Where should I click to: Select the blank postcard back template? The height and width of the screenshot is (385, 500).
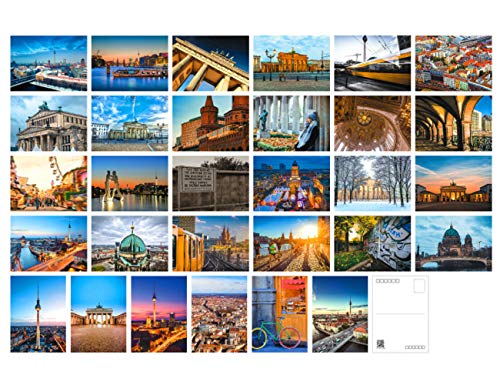[400, 314]
